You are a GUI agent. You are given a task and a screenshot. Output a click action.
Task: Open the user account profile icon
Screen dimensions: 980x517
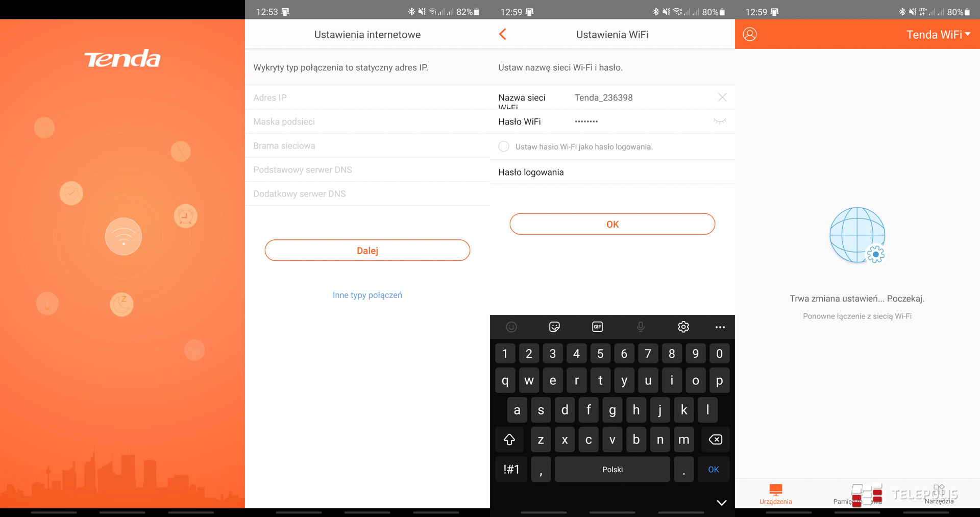coord(749,34)
